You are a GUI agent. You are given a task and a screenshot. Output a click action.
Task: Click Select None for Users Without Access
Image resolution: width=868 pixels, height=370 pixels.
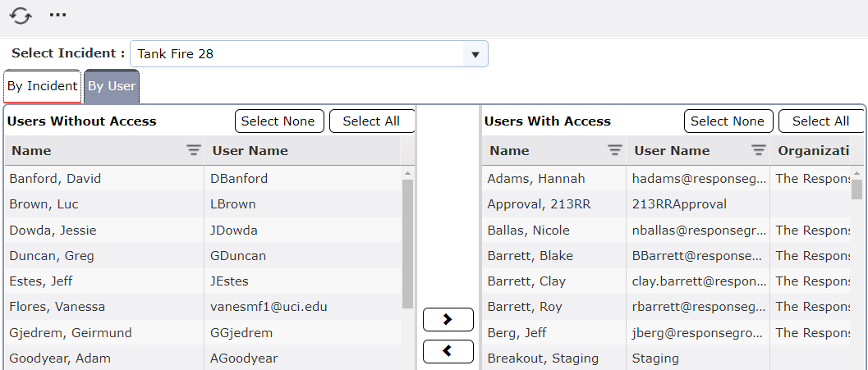pyautogui.click(x=279, y=121)
